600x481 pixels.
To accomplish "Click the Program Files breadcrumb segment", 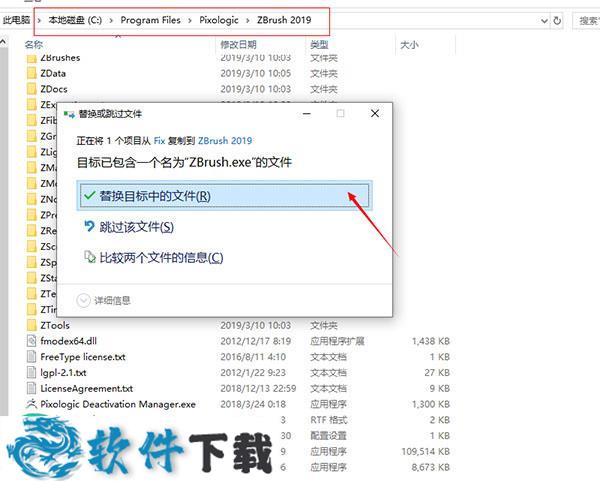I will click(x=150, y=20).
